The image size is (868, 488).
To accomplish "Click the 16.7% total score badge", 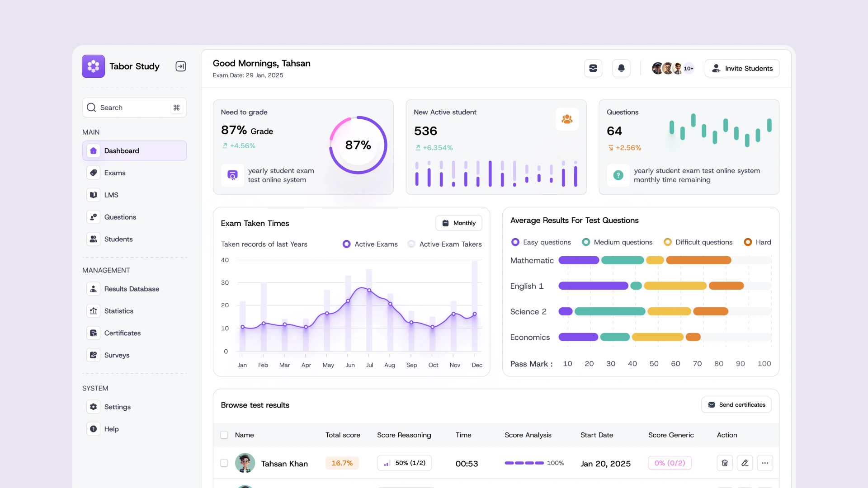I will point(342,463).
